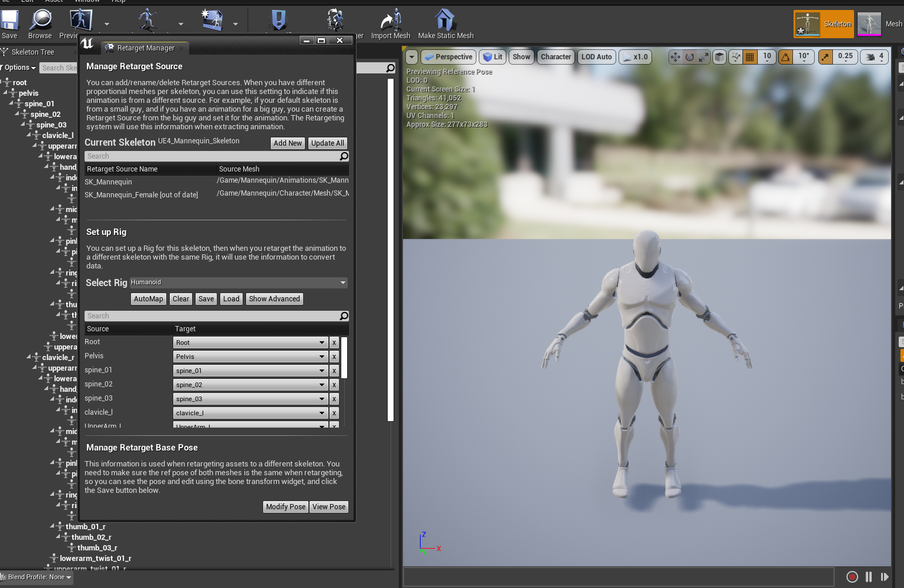Click the Anim Notifies exclamation icon
904x588 pixels.
[278, 19]
